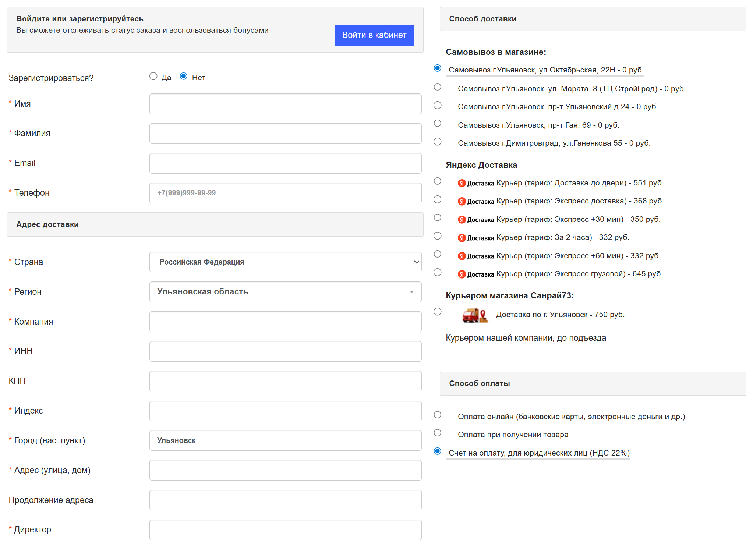This screenshot has height=560, width=746.
Task: Click the ИНН text field
Action: pyautogui.click(x=285, y=351)
